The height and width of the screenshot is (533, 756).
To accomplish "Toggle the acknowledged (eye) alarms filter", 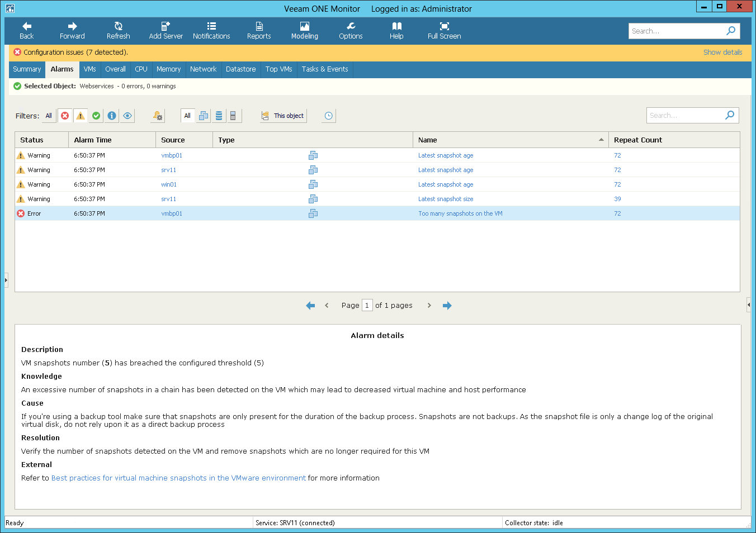I will (127, 116).
